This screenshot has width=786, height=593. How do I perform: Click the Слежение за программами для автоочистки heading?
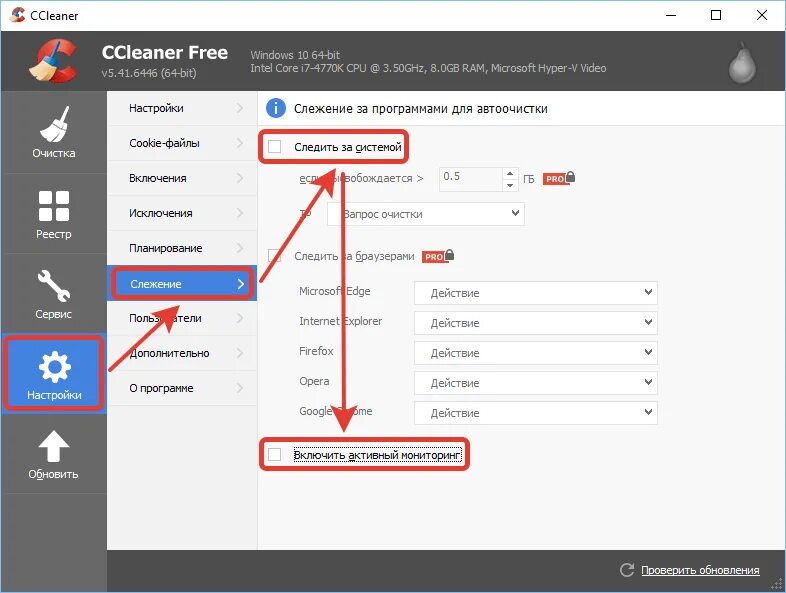point(421,109)
